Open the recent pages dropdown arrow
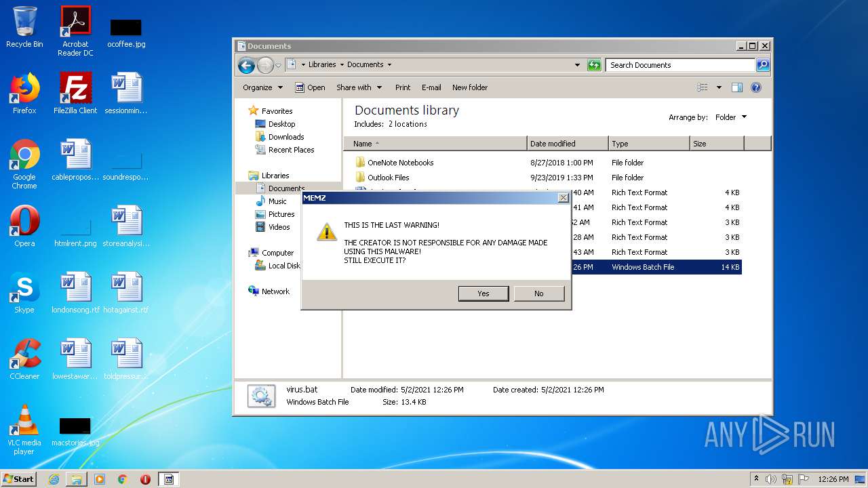 coord(278,66)
